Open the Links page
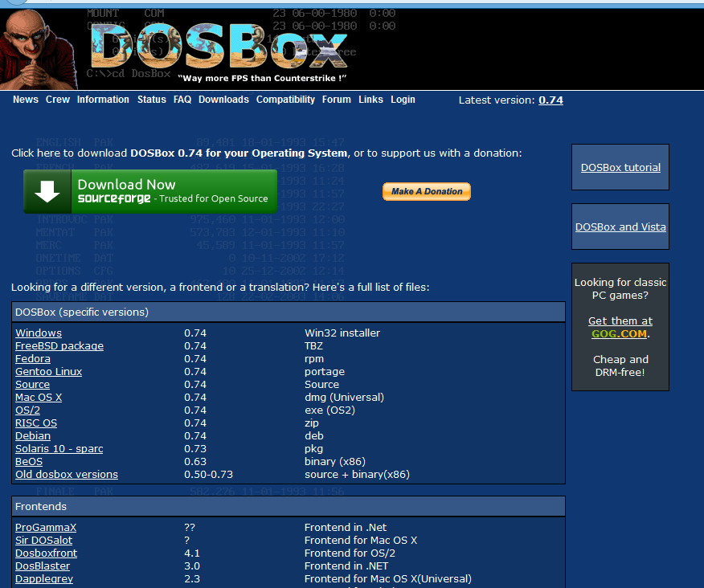 [x=370, y=100]
